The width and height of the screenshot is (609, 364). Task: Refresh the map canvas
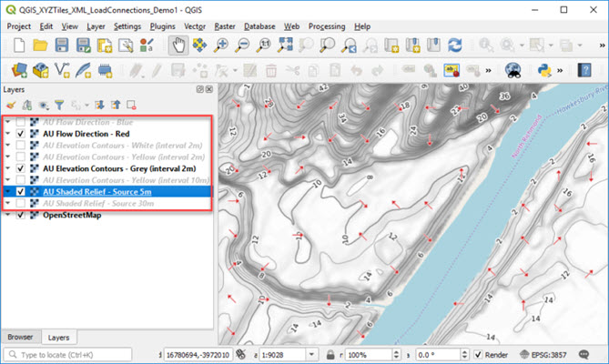tap(455, 45)
